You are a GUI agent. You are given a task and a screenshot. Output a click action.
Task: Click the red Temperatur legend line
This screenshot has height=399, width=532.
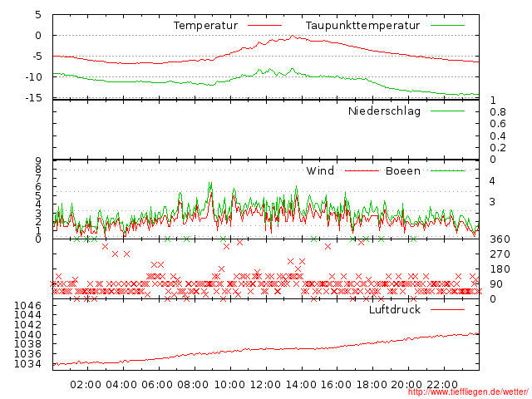click(264, 26)
